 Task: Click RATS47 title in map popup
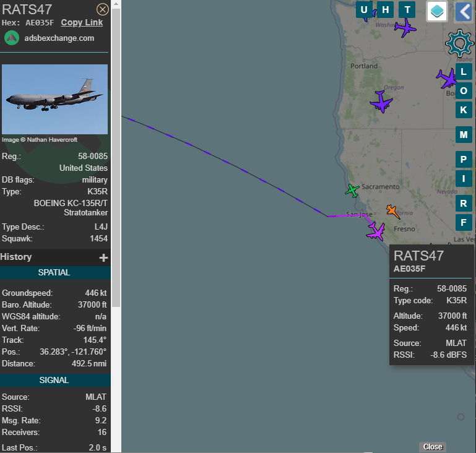418,256
